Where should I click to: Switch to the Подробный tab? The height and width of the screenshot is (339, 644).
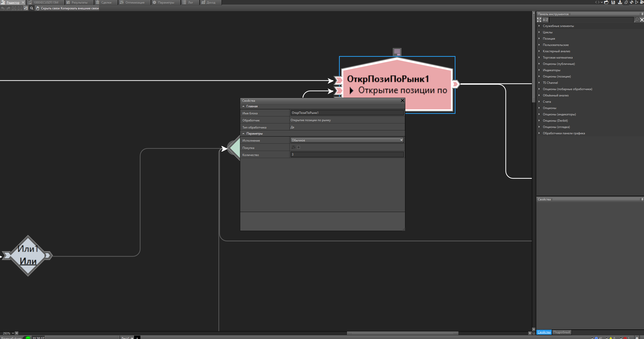[x=561, y=332]
